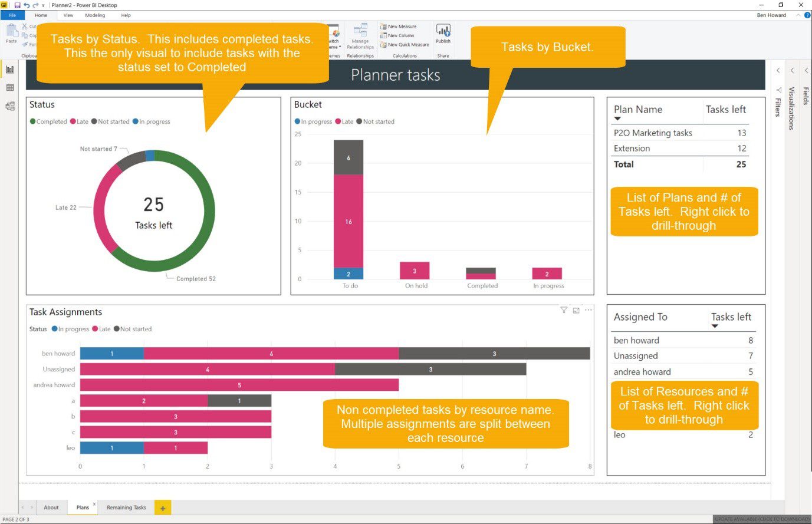Click the Late legend swatch in Status
Image resolution: width=812 pixels, height=524 pixels.
[73, 121]
